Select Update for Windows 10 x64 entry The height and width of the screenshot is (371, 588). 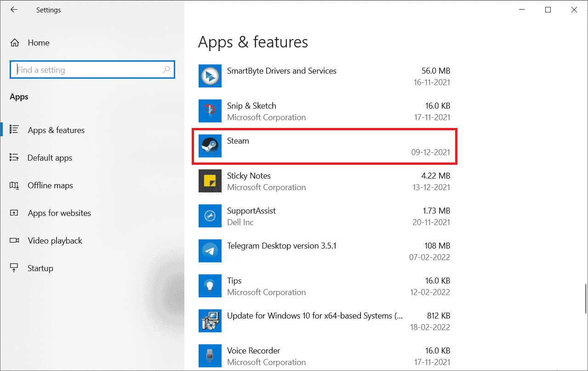click(x=324, y=321)
